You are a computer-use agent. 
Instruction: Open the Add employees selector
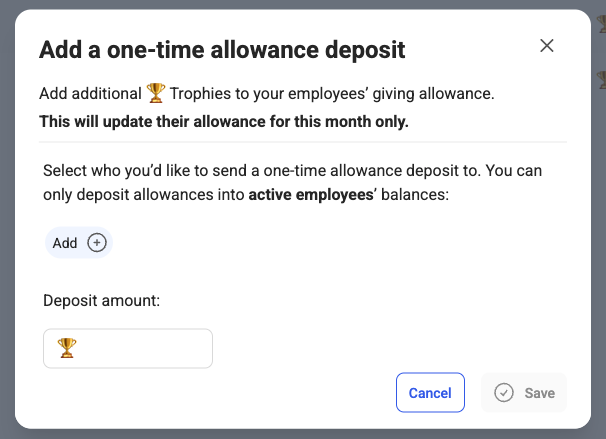(x=79, y=243)
